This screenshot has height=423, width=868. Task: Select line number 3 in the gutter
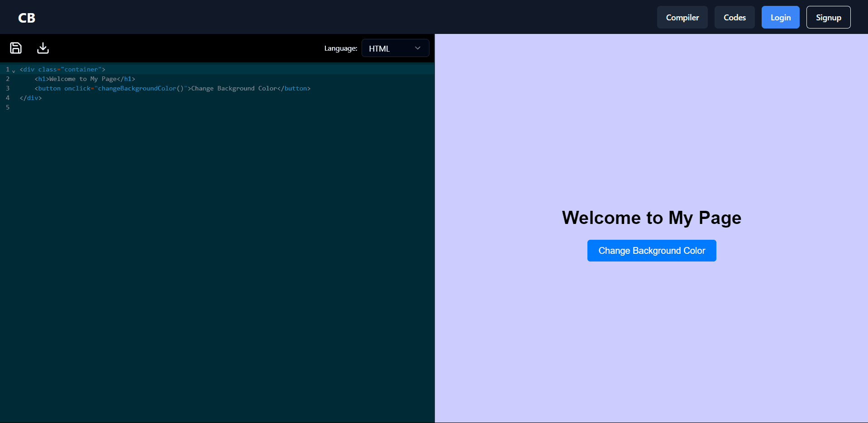pyautogui.click(x=8, y=89)
